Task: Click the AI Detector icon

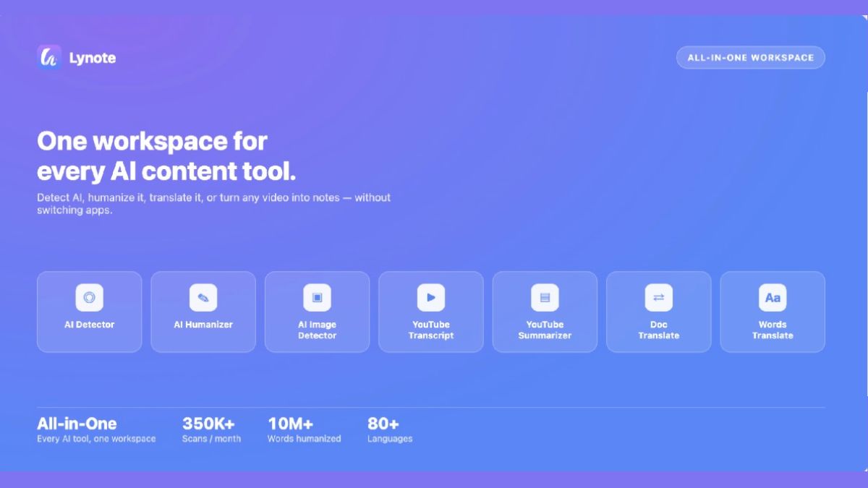Action: coord(89,297)
